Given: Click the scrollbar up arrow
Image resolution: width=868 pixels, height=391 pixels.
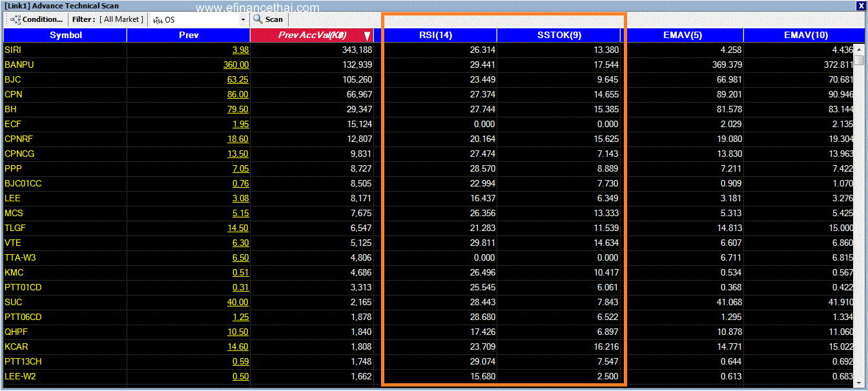Looking at the screenshot, I should pyautogui.click(x=859, y=49).
